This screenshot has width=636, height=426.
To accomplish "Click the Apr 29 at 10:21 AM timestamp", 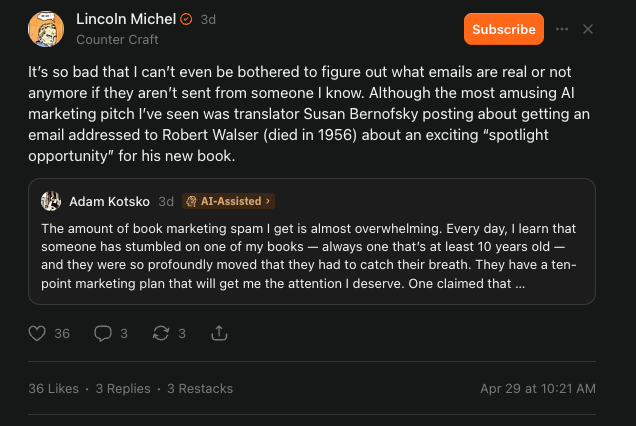I will coord(538,389).
